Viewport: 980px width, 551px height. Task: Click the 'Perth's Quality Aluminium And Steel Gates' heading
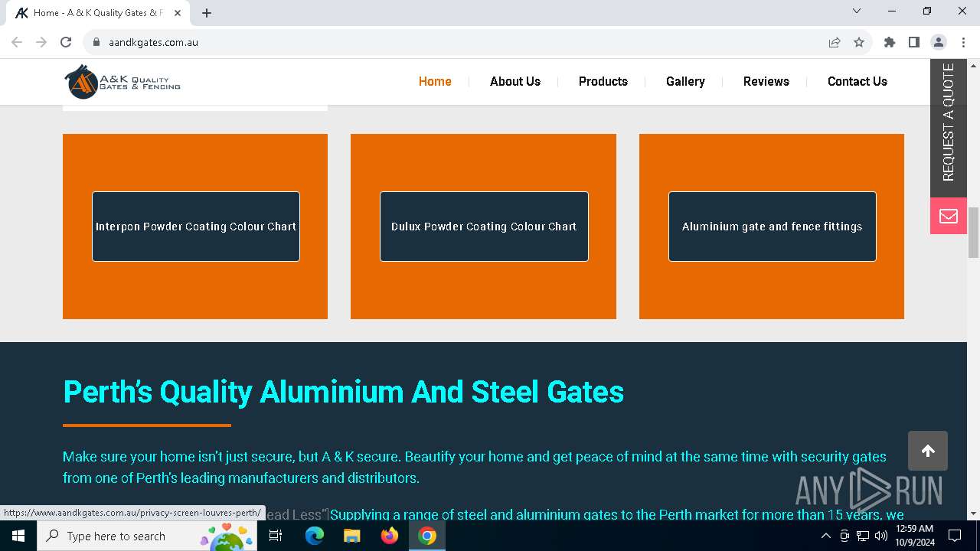(x=344, y=392)
